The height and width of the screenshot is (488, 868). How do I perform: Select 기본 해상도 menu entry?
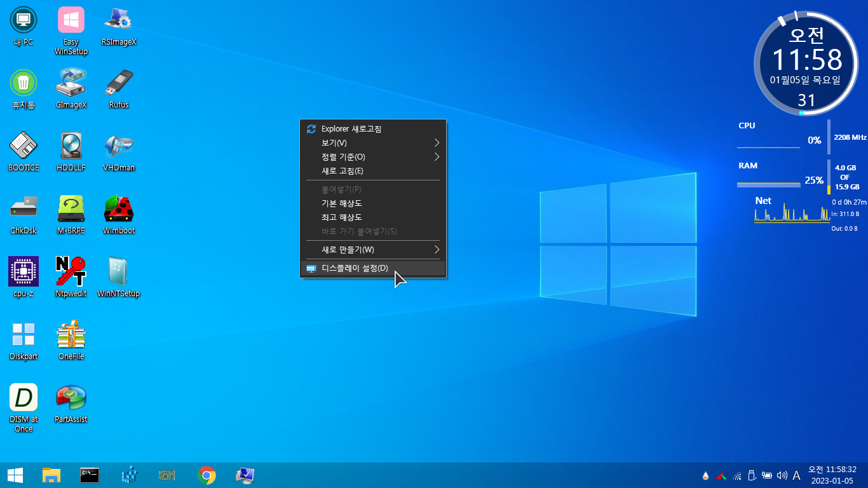[373, 203]
